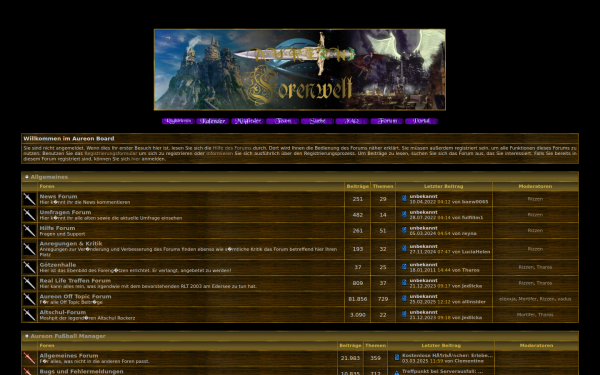600x375 pixels.
Task: Open last post icon in Altschul-Forum row
Action: (x=404, y=314)
